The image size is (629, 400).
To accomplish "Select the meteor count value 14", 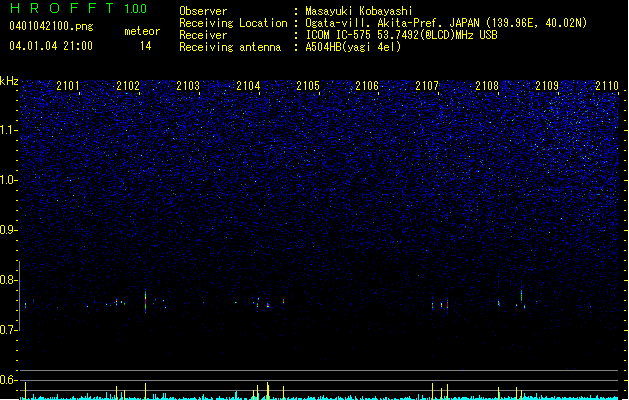I will tap(146, 46).
